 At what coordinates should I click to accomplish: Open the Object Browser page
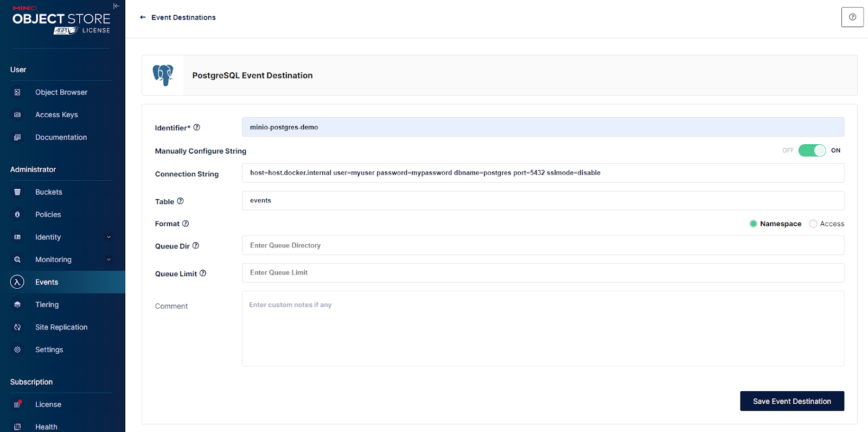point(61,92)
